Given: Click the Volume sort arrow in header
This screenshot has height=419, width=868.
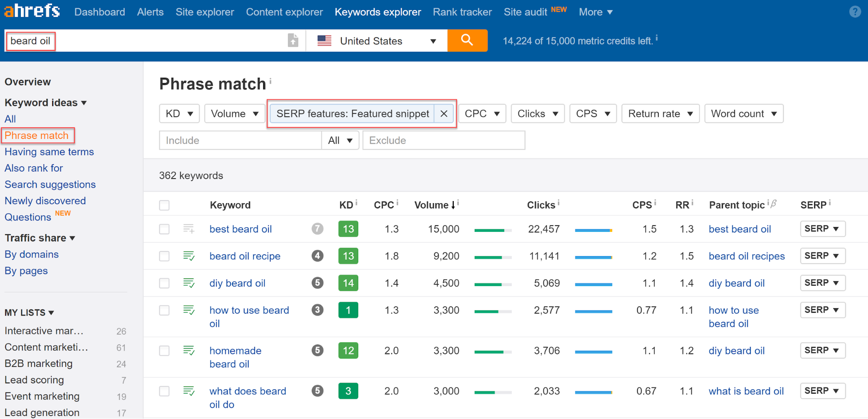Looking at the screenshot, I should (x=453, y=205).
